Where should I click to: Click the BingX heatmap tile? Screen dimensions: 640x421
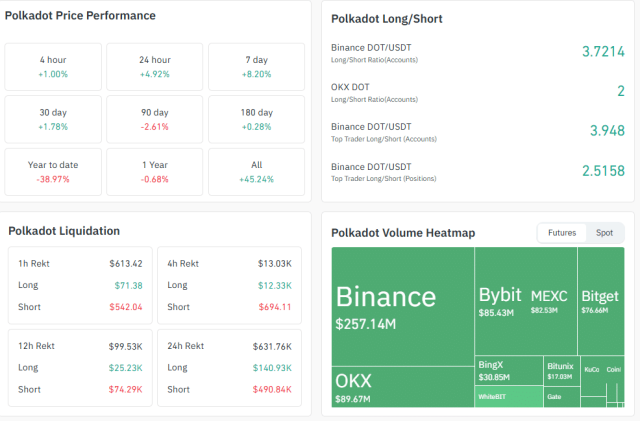[508, 371]
